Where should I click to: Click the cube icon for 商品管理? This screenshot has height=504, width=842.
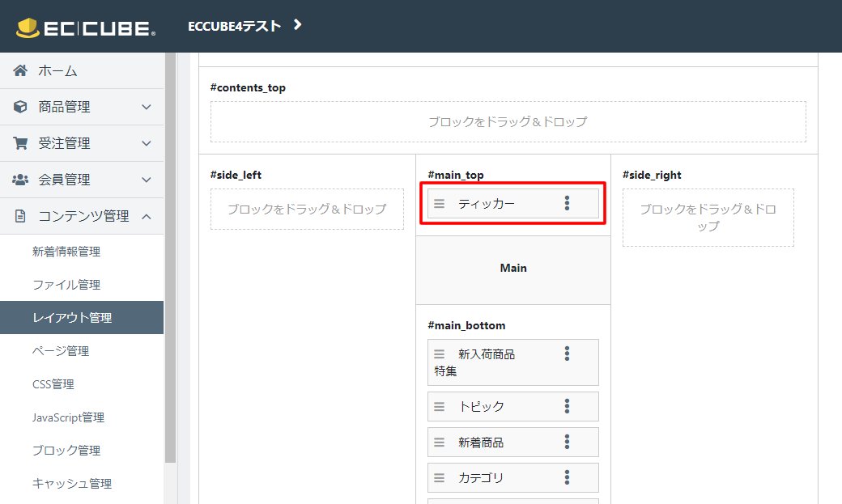click(20, 107)
